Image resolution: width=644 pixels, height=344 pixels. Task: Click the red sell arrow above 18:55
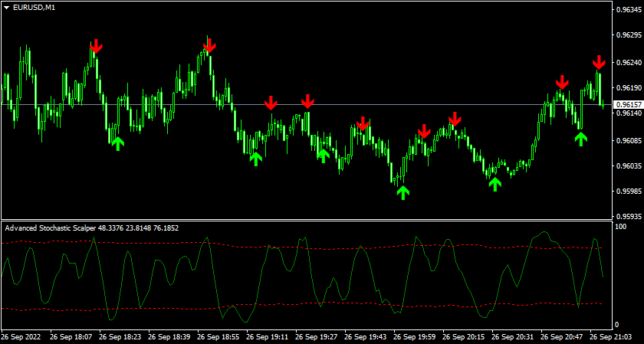(x=209, y=44)
